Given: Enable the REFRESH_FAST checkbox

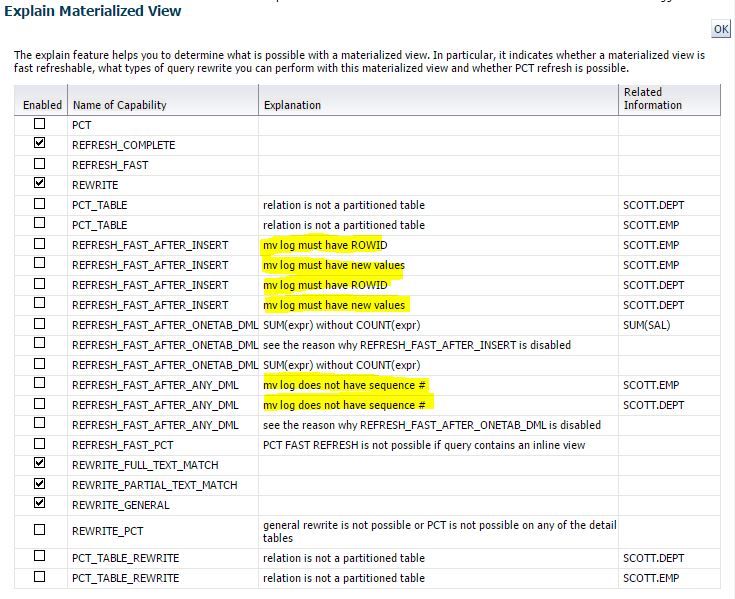Looking at the screenshot, I should (40, 164).
